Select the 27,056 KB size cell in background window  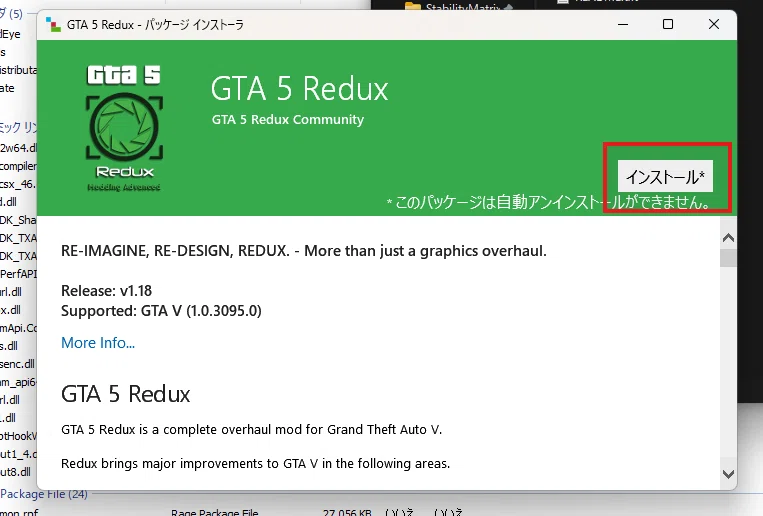click(347, 512)
